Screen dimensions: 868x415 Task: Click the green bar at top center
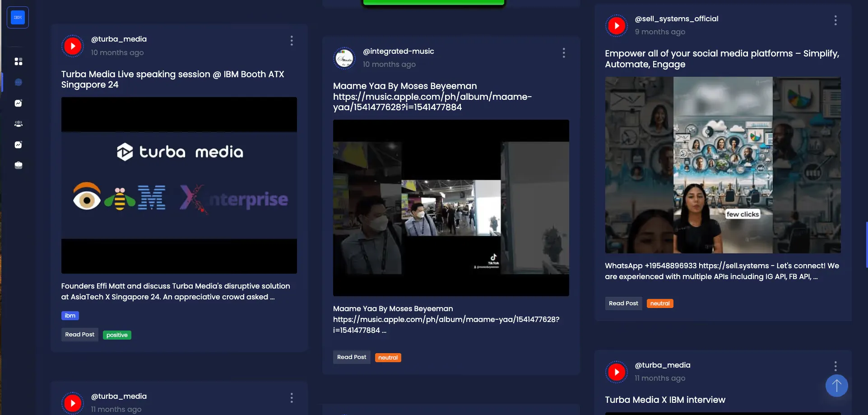(x=434, y=2)
